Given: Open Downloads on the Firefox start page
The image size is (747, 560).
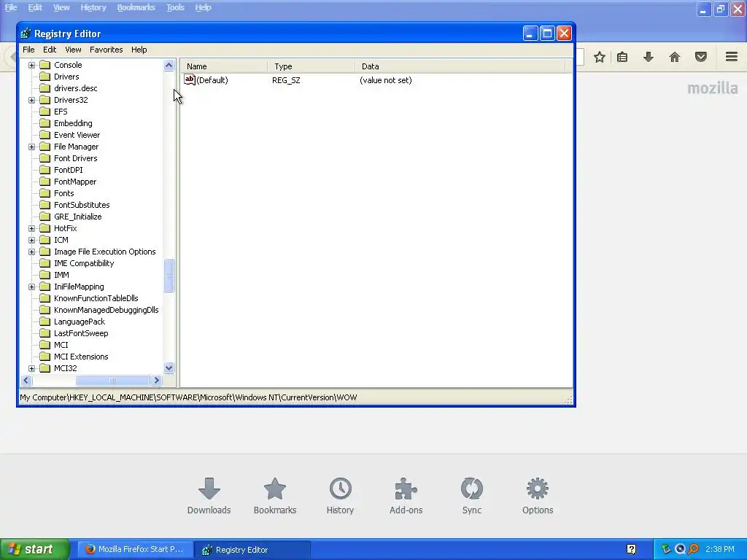Looking at the screenshot, I should click(209, 496).
